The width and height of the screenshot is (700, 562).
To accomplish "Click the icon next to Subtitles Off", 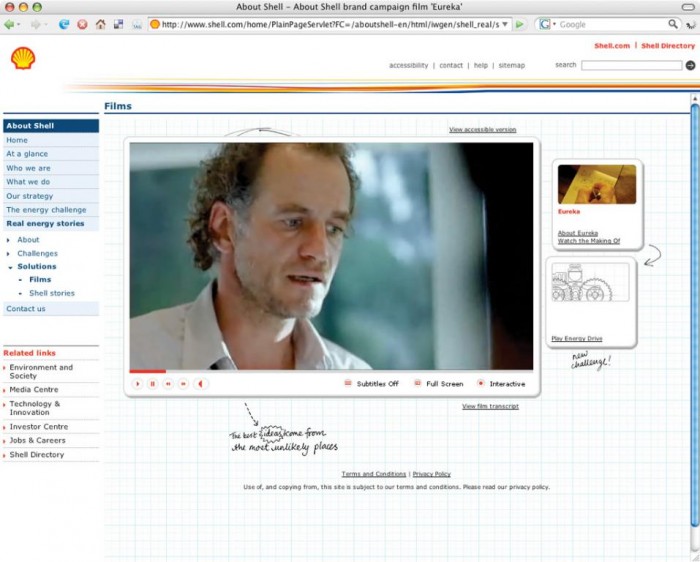I will (348, 383).
